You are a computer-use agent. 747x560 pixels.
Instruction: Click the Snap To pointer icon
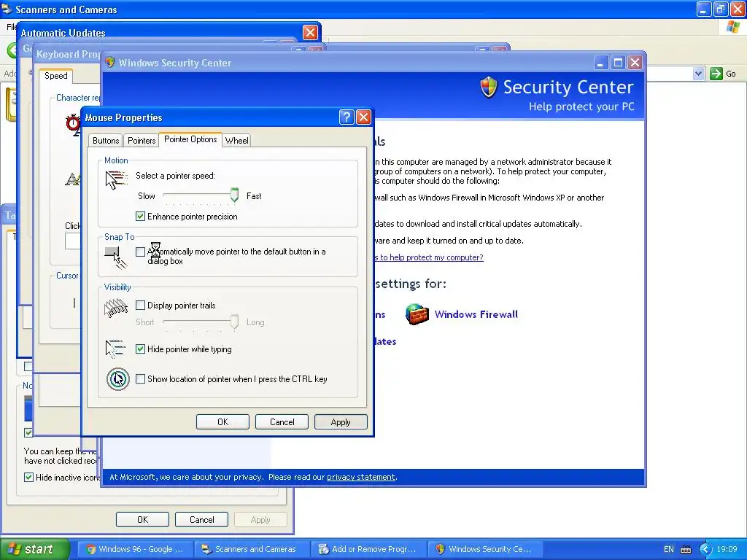coord(116,257)
